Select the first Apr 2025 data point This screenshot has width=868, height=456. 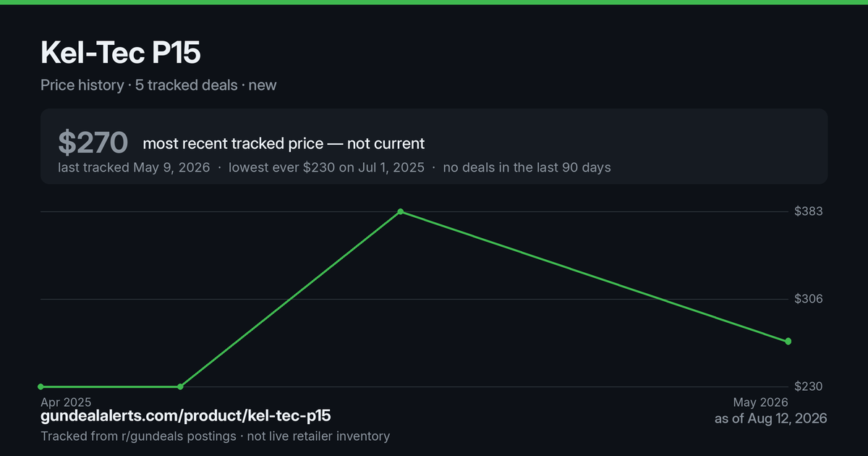click(x=41, y=387)
